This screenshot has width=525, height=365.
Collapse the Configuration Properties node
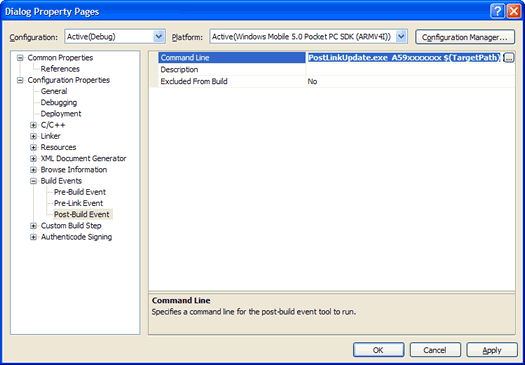pos(20,80)
